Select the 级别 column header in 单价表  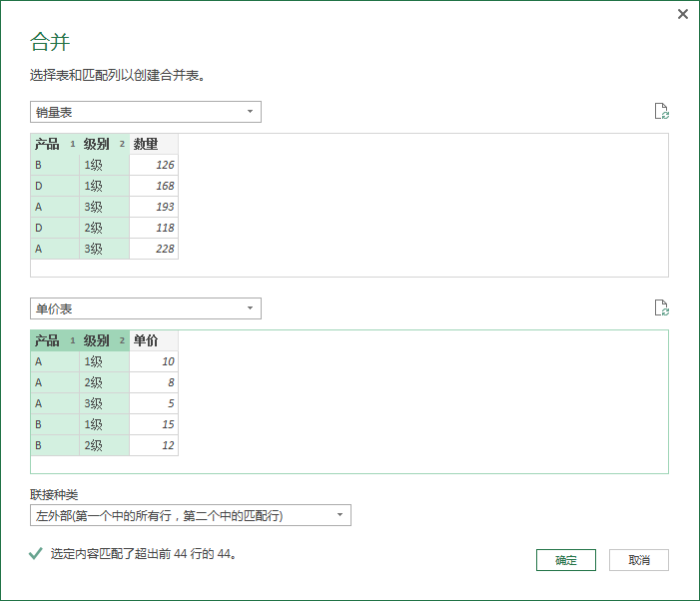point(97,340)
